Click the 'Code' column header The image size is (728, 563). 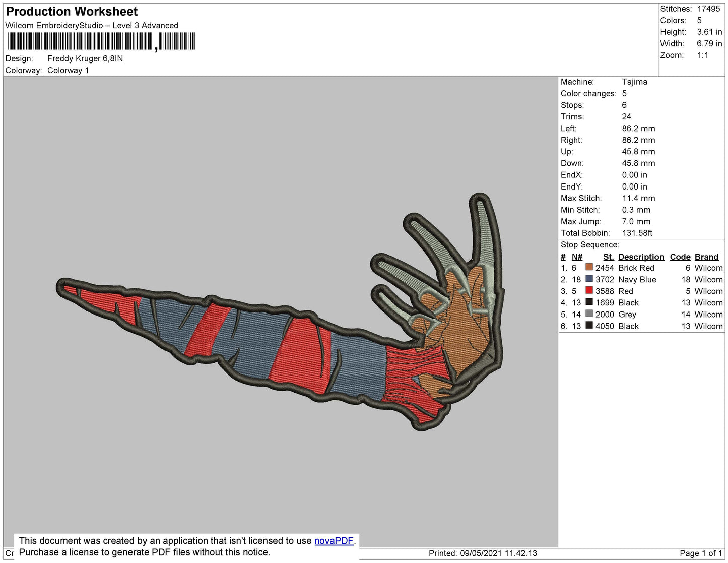[x=680, y=257]
